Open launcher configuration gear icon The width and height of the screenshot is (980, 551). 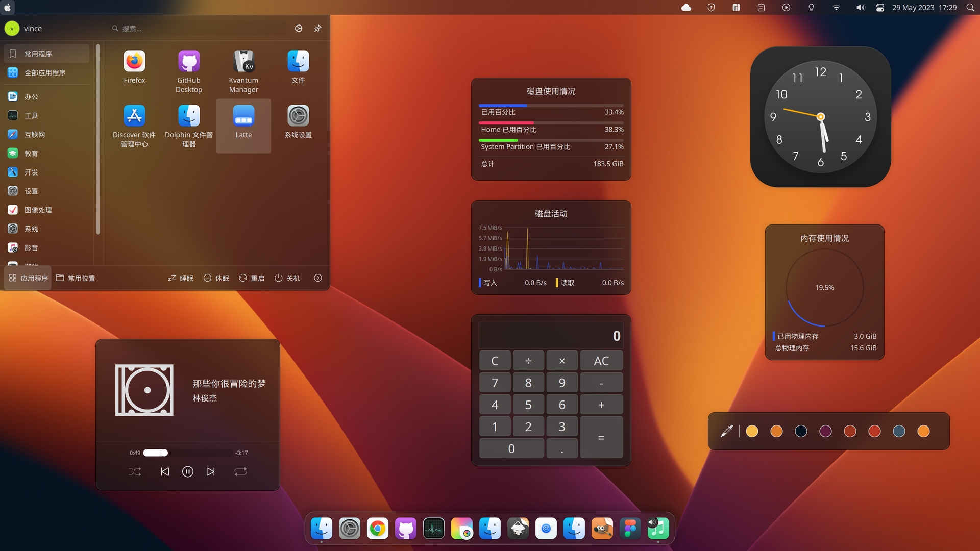(299, 29)
